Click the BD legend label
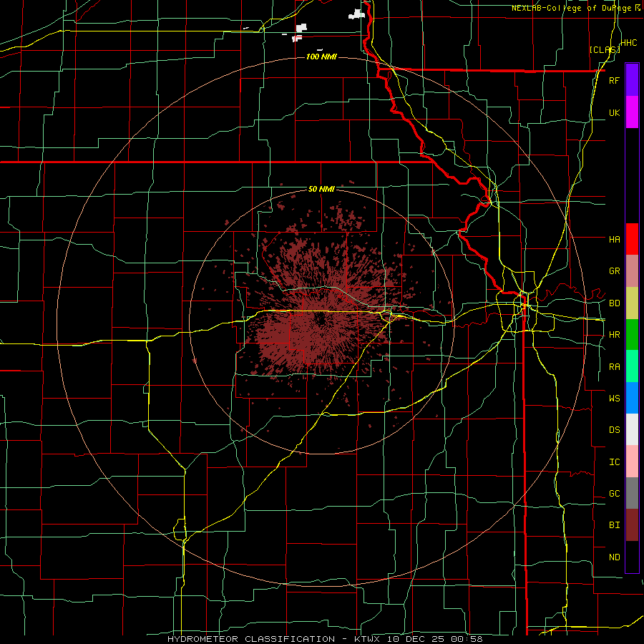This screenshot has height=644, width=644. (614, 303)
